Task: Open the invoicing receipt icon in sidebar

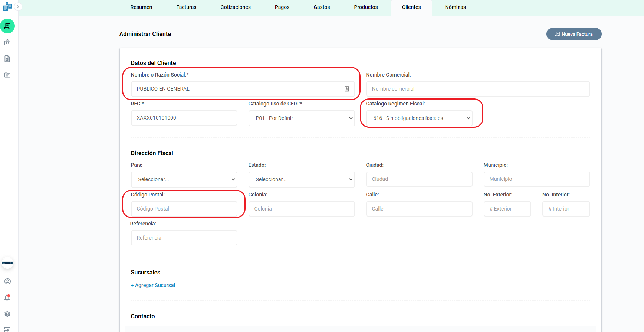Action: tap(7, 26)
